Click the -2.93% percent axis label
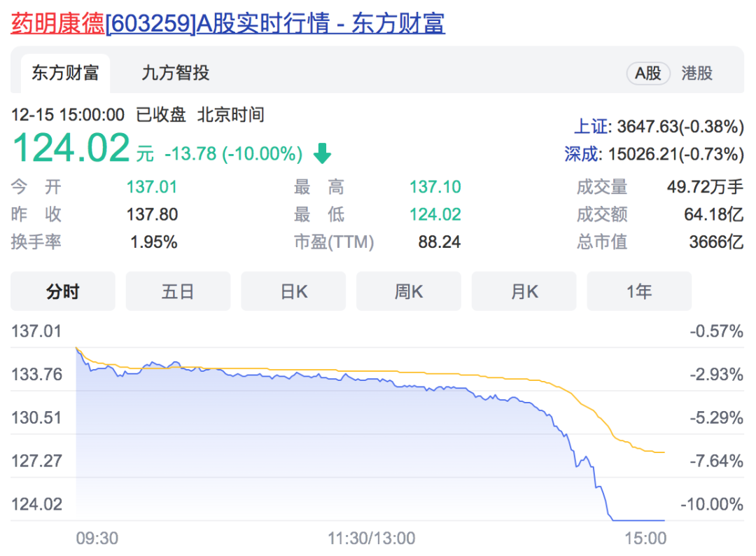This screenshot has width=756, height=556. 717,374
